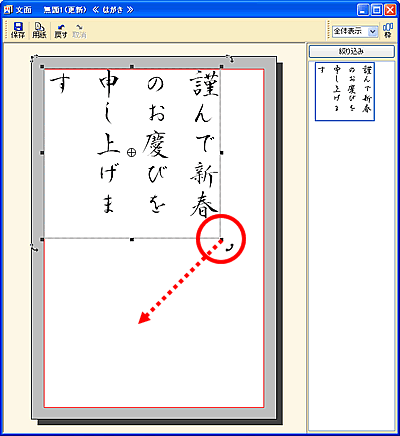Screen dimensions: 400x436
Task: Click the 謹んで新春 text column on the card
Action: point(205,143)
